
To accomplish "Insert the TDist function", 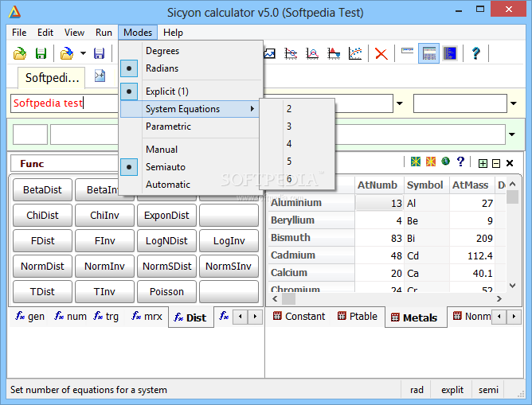I will pos(42,291).
